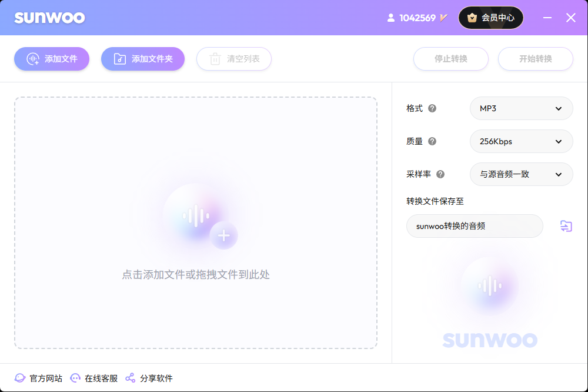The height and width of the screenshot is (392, 588).
Task: Click the VIP badge beside user ID
Action: [444, 18]
